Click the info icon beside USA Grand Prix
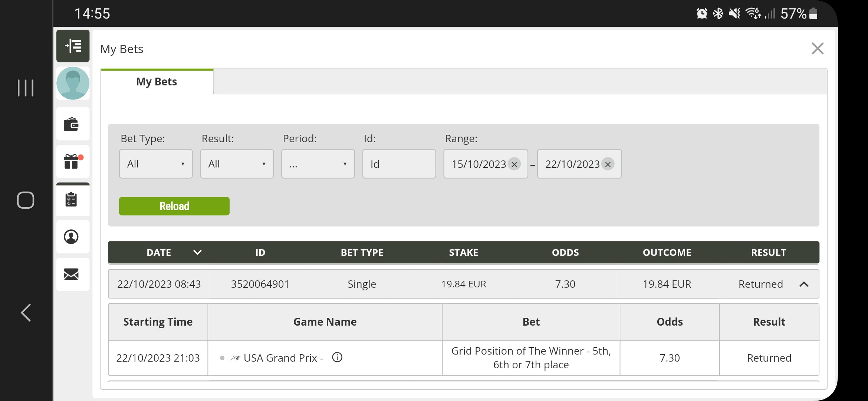 pyautogui.click(x=337, y=357)
